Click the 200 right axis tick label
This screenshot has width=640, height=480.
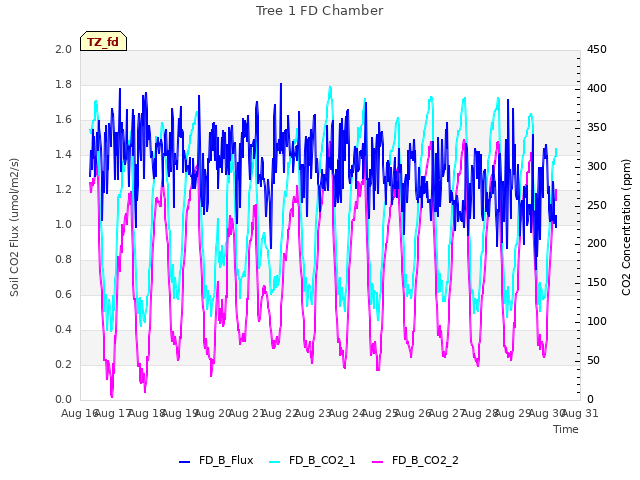[x=597, y=244]
